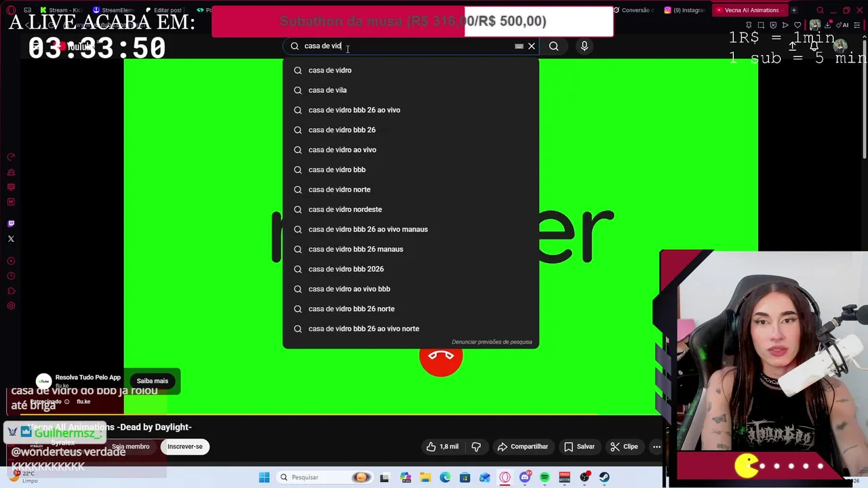Open Twitch in the Opera sidebar
Screen dimensions: 868x488
pos(11,224)
